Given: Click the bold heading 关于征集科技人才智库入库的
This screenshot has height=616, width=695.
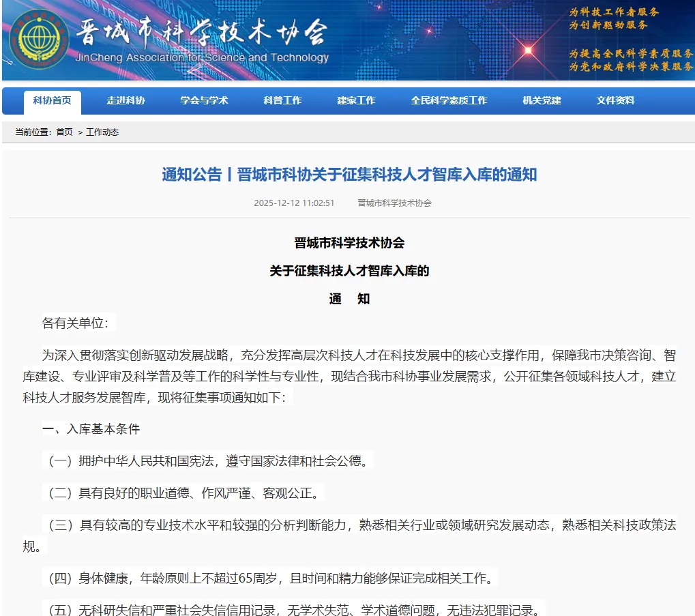Looking at the screenshot, I should coord(349,271).
